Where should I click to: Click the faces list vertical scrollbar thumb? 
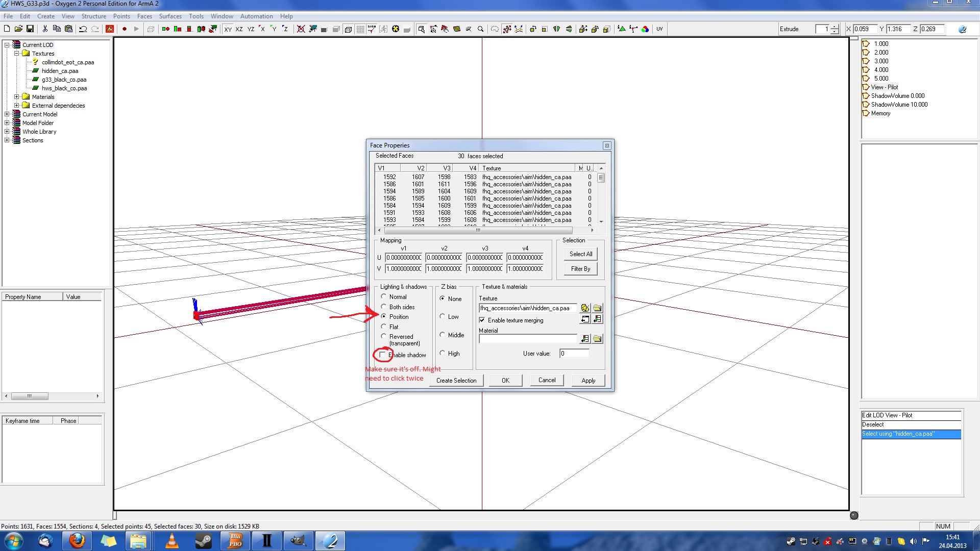tap(601, 178)
